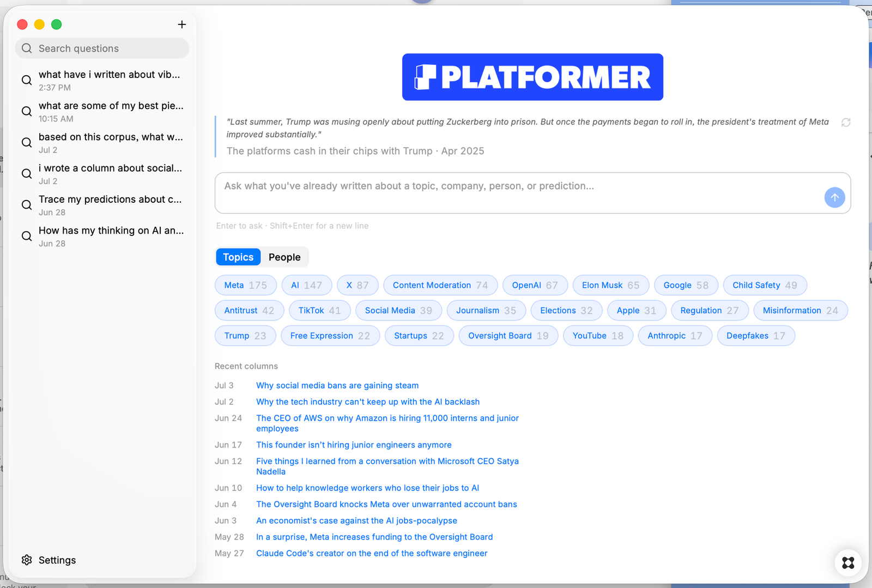Select the Elections topic chip
The image size is (872, 588).
(x=567, y=311)
